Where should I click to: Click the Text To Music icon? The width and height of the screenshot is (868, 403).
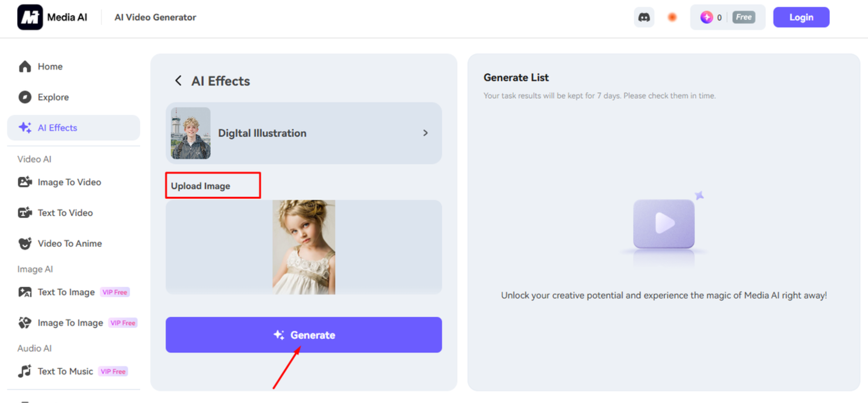point(25,371)
